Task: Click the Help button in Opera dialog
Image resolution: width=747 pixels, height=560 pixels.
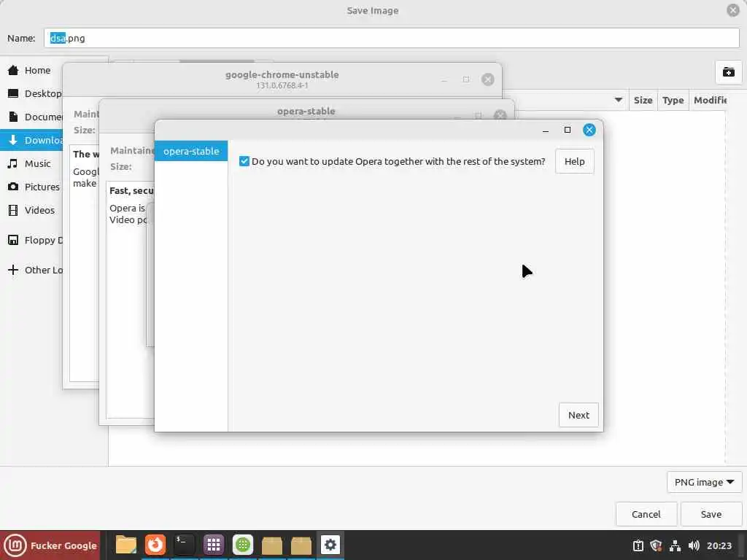Action: click(574, 161)
